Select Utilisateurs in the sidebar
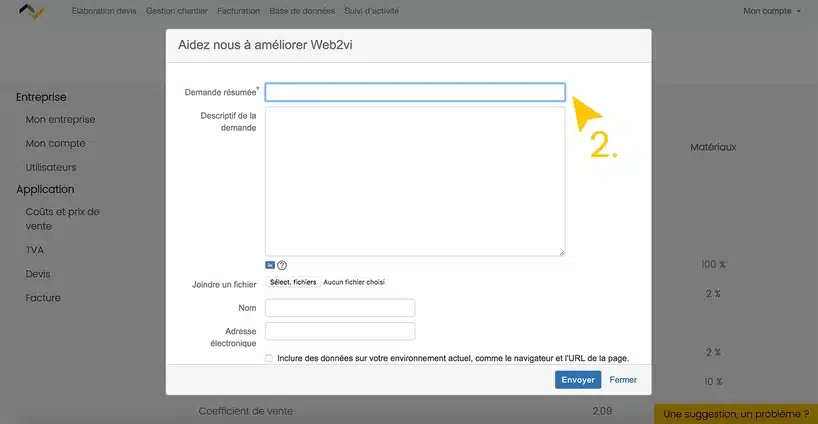818x424 pixels. click(51, 167)
